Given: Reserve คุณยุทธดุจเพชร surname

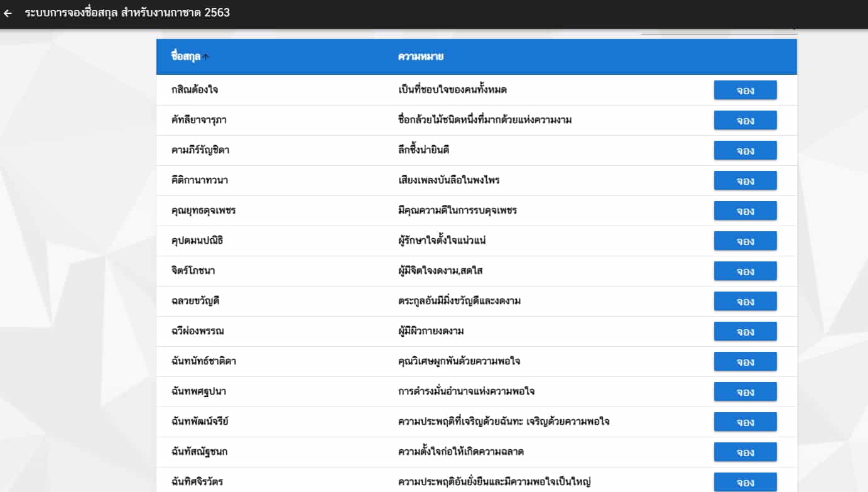Looking at the screenshot, I should tap(745, 210).
